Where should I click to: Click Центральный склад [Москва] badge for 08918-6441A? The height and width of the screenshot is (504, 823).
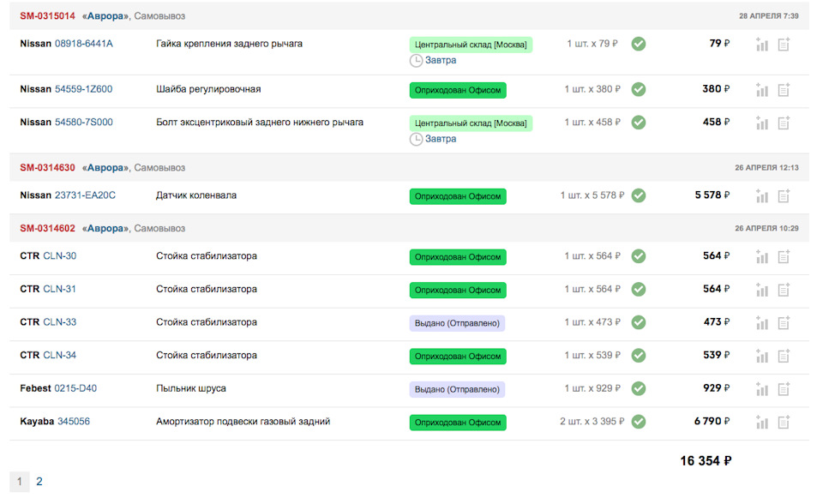click(471, 45)
